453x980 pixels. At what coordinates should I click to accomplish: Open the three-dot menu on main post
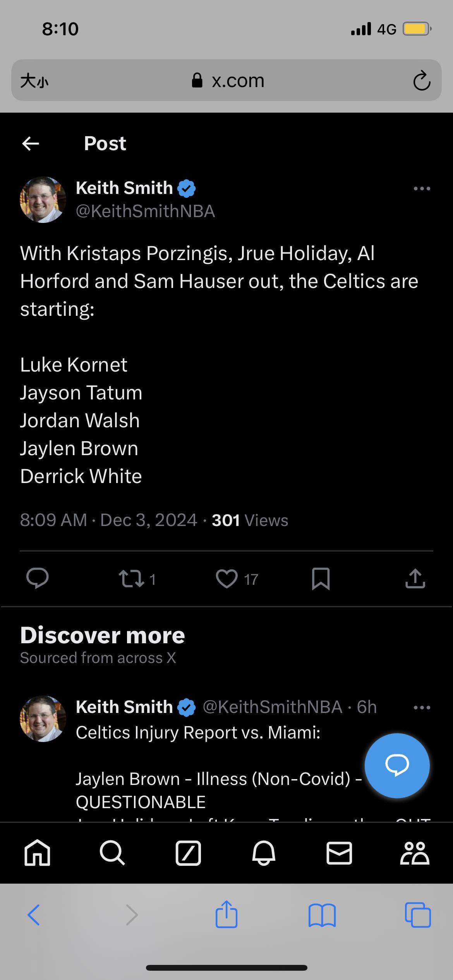coord(422,189)
